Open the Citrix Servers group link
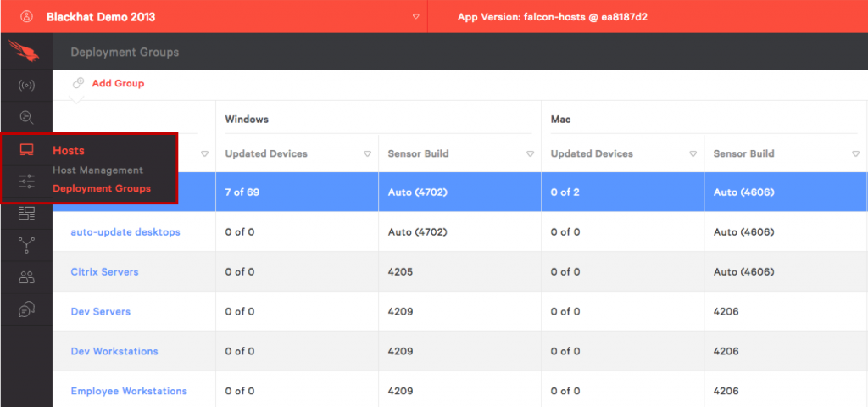 click(104, 272)
